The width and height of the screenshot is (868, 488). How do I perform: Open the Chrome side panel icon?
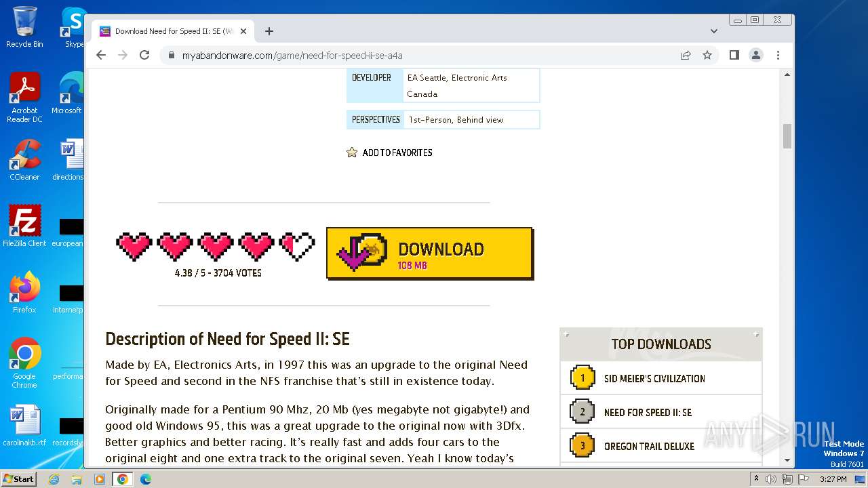point(734,55)
